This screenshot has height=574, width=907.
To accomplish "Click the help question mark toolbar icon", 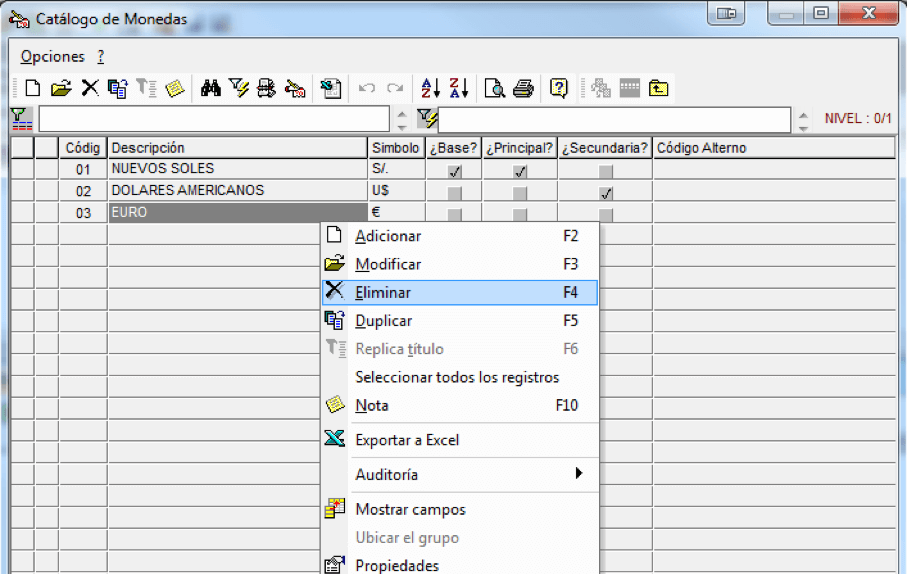I will 559,89.
